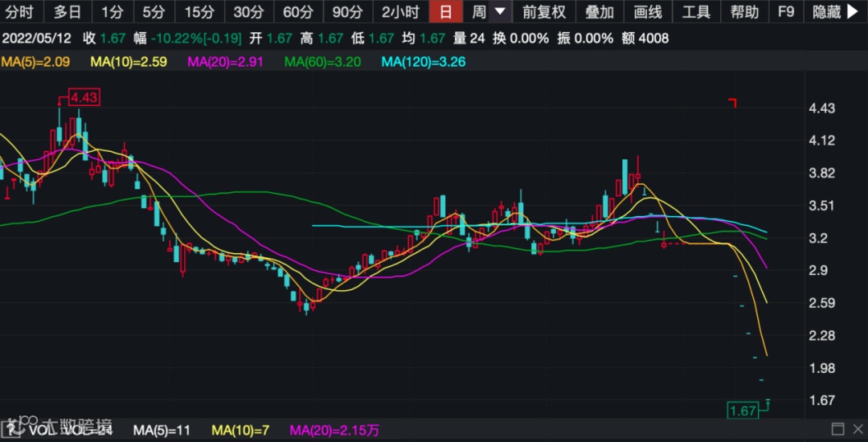Open the period dropdown arrow beside 周
This screenshot has width=868, height=442.
click(x=501, y=11)
